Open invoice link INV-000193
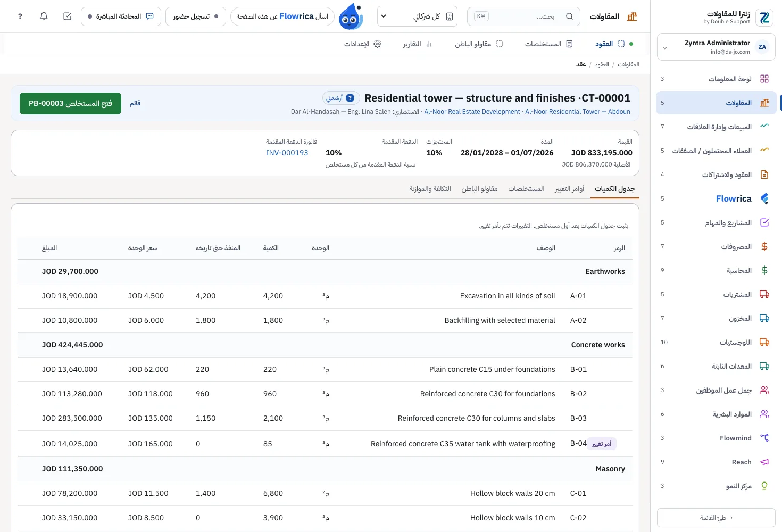Screen dimensions: 782x532 [x=287, y=153]
